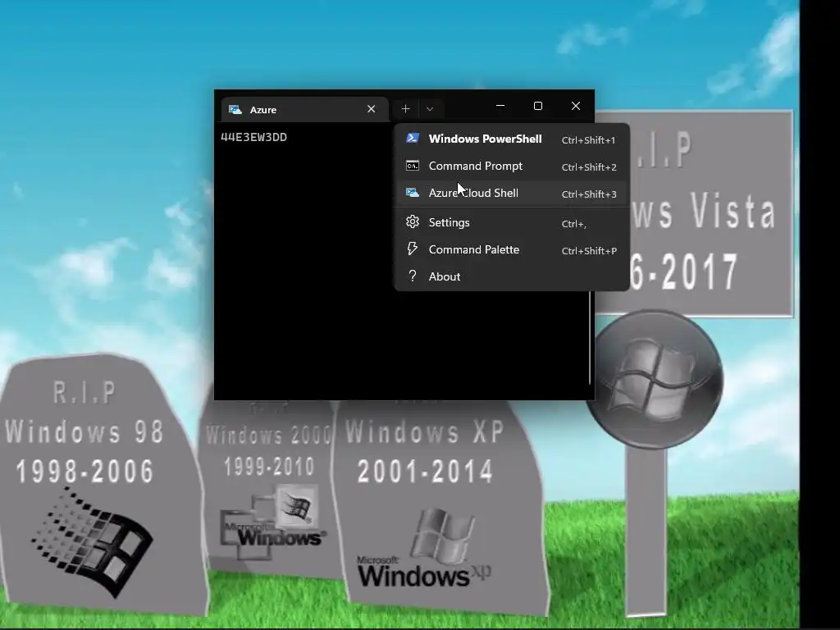Click the Ctrl+Shift+2 shortcut label
The width and height of the screenshot is (840, 630).
(x=589, y=167)
